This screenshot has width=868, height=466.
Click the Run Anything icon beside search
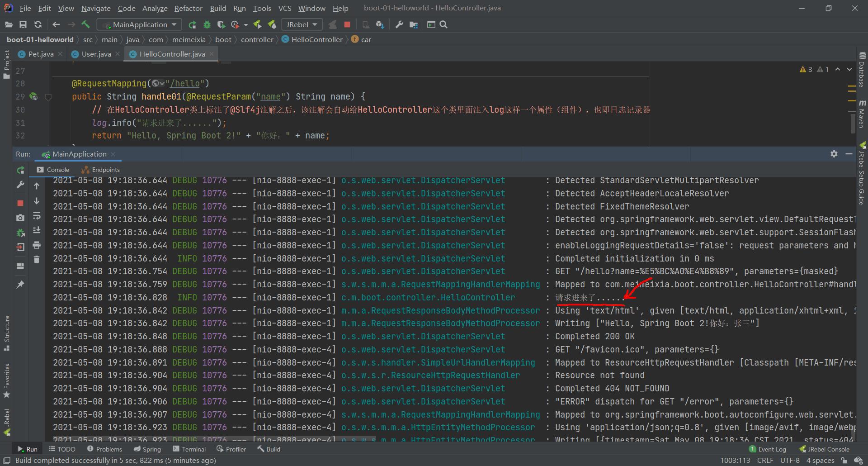point(431,24)
